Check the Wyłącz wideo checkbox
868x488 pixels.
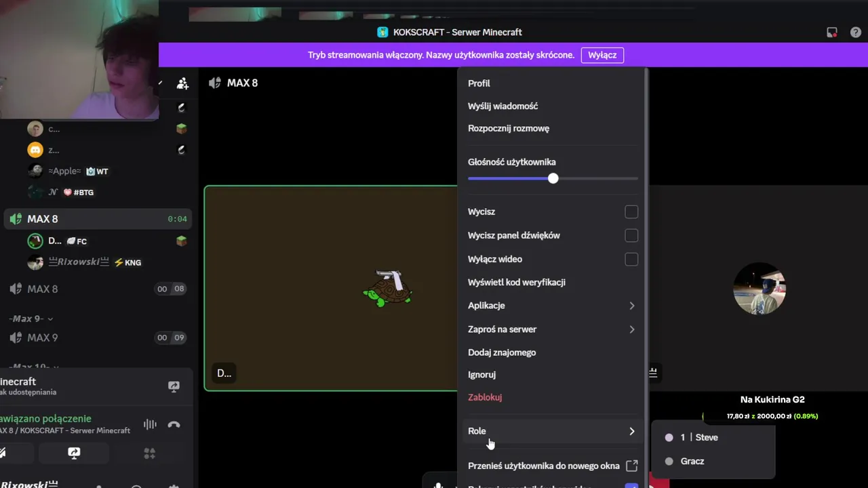tap(631, 259)
